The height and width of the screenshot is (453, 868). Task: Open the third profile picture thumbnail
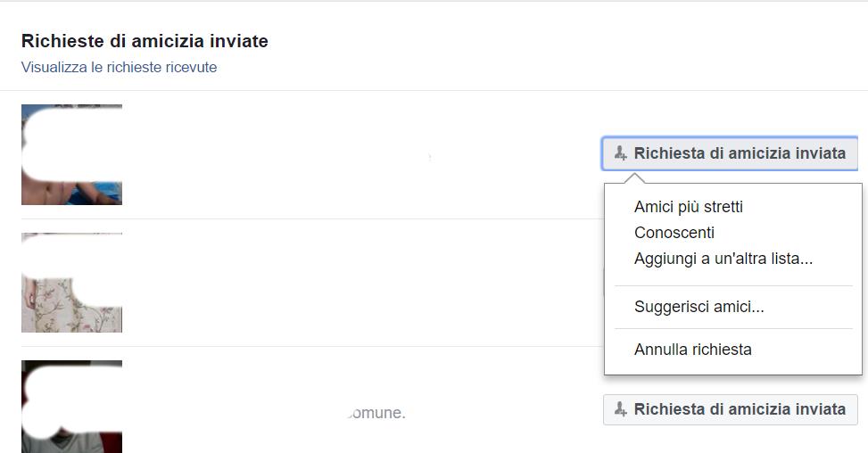point(71,407)
